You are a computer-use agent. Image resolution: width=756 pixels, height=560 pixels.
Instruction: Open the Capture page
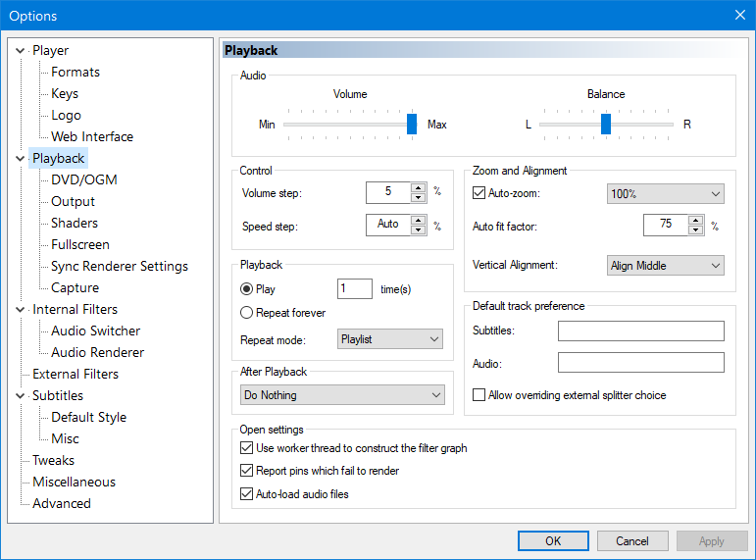[75, 288]
